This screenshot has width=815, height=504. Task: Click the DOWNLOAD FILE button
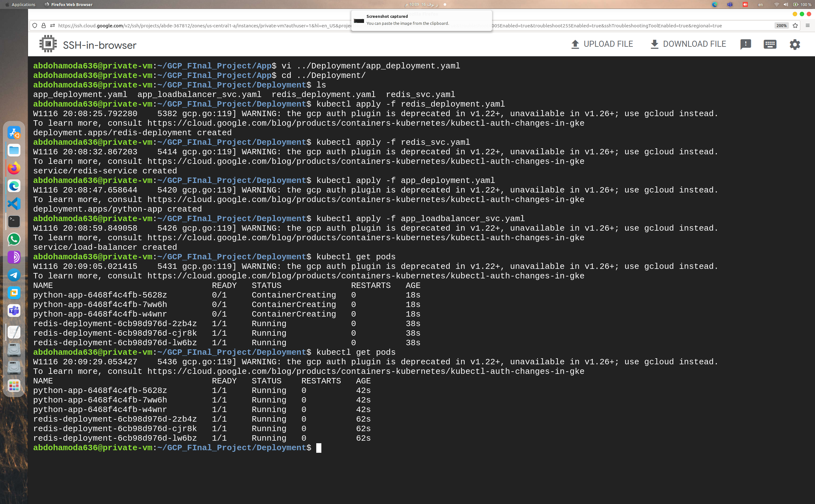click(x=688, y=44)
